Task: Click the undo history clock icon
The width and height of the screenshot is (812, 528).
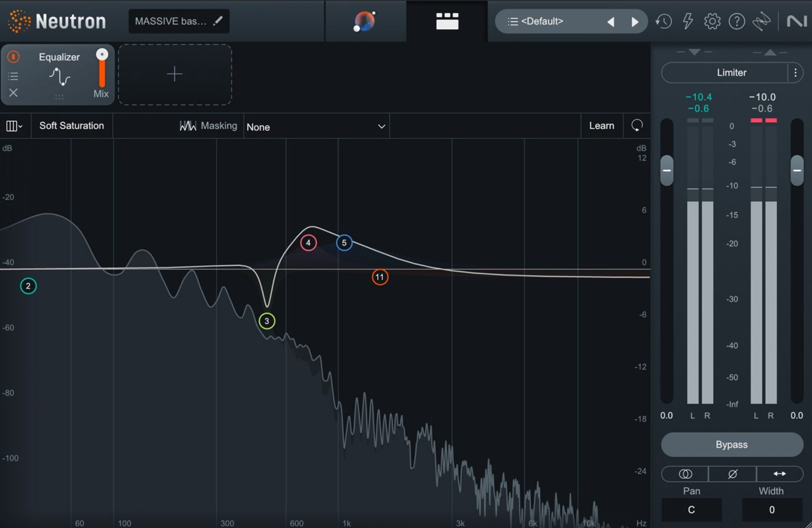Action: pos(664,21)
